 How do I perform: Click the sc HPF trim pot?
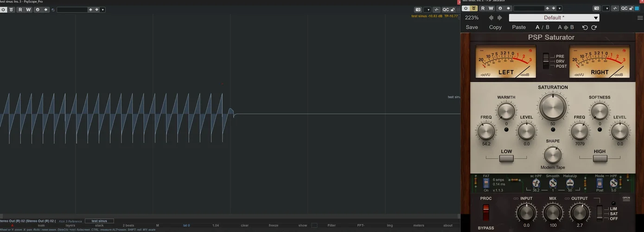(536, 183)
